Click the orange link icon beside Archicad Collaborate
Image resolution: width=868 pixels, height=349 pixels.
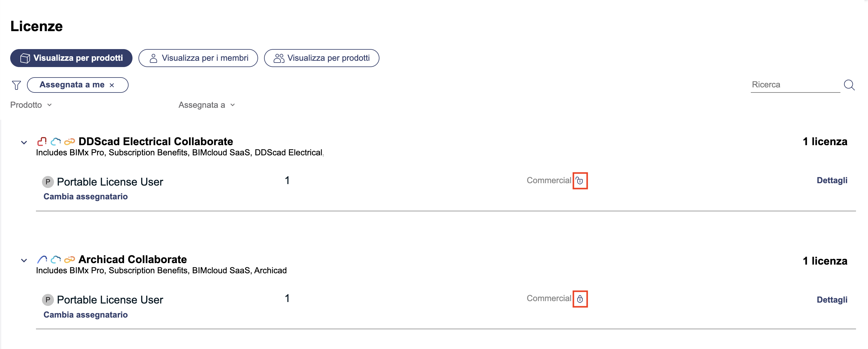pyautogui.click(x=70, y=260)
